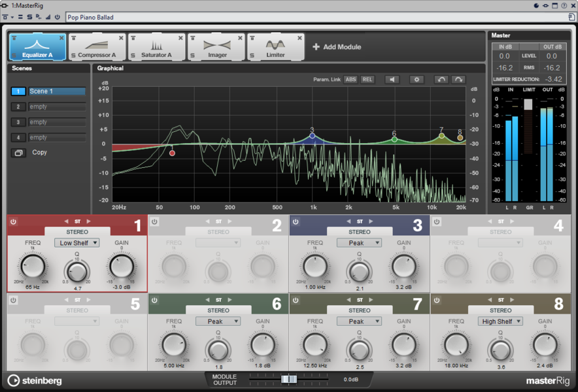
Task: Open band 1 Low Shelf filter dropdown
Action: pos(77,243)
